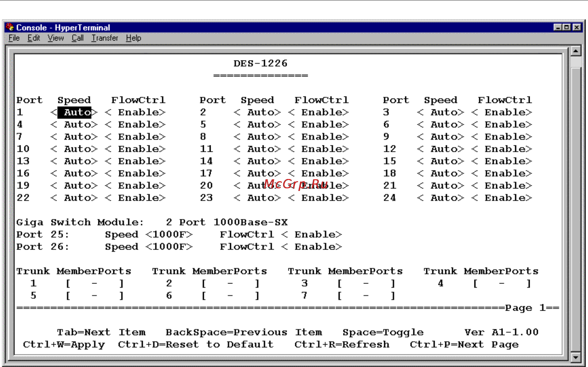Image resolution: width=588 pixels, height=367 pixels.
Task: Click Trunk 1 MemberPorts bracket field
Action: point(94,284)
